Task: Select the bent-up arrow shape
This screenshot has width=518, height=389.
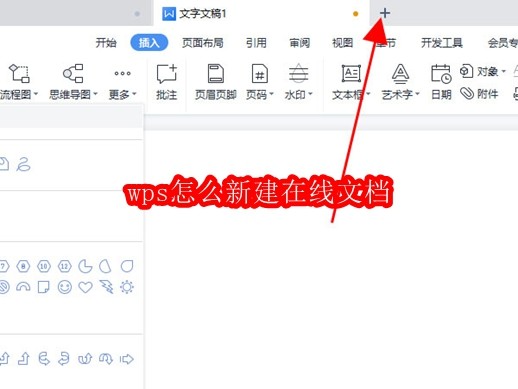Action: pyautogui.click(x=23, y=359)
